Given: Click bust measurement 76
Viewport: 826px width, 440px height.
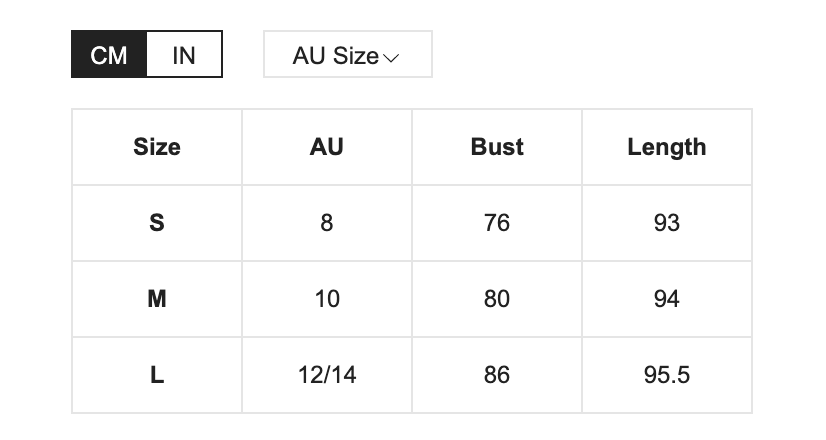Looking at the screenshot, I should [x=497, y=223].
